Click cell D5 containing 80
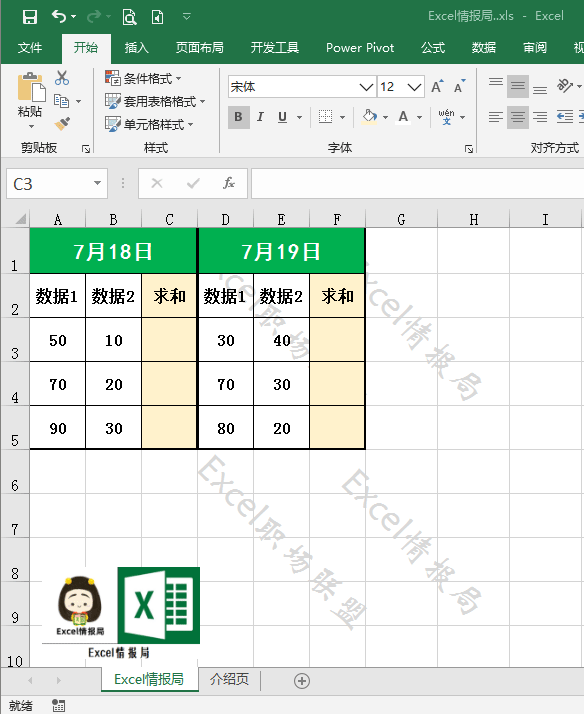Viewport: 584px width, 714px height. 225,428
